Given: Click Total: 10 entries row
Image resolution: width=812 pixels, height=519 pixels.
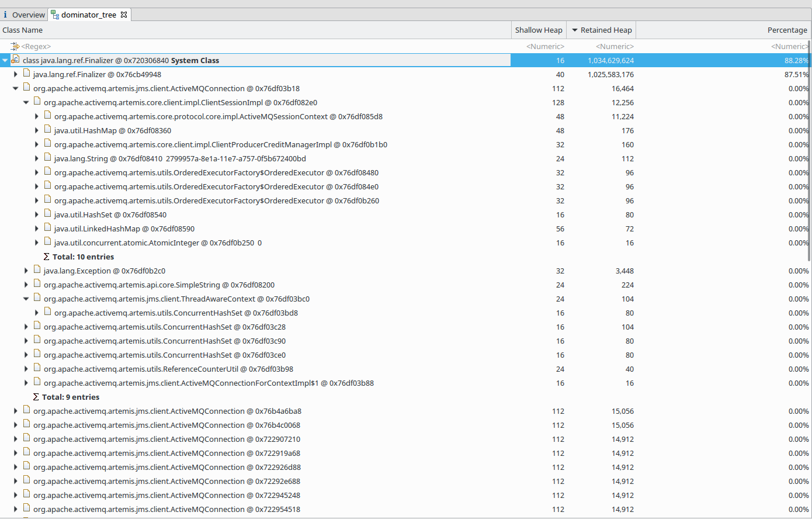Looking at the screenshot, I should pyautogui.click(x=405, y=257).
